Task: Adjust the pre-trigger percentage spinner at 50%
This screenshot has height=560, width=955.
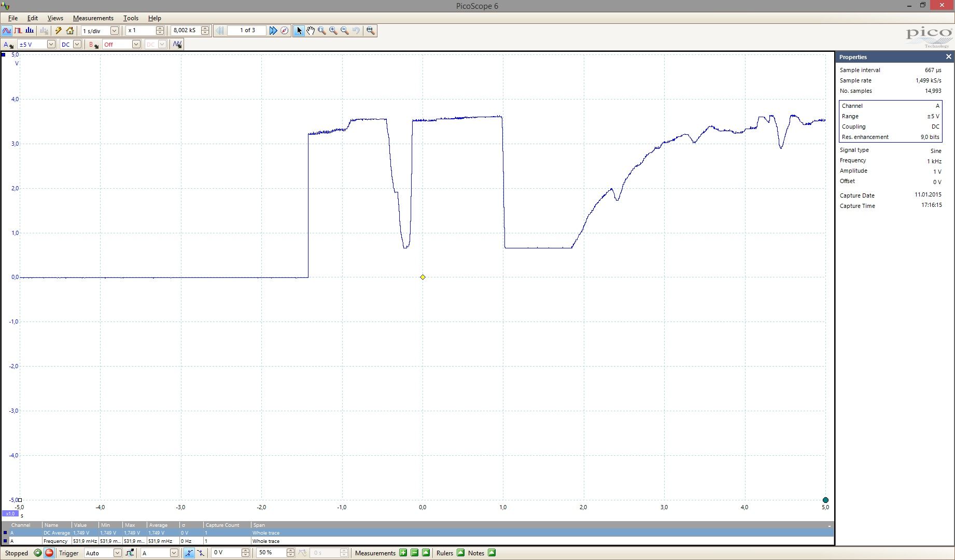Action: pos(290,553)
